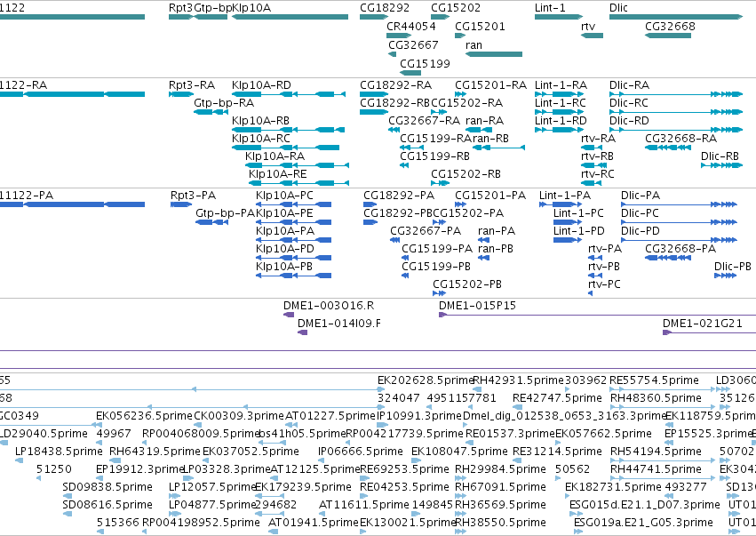Open EST label LP18438.5prime
Viewport: 756px width, 536px height.
pyautogui.click(x=59, y=452)
